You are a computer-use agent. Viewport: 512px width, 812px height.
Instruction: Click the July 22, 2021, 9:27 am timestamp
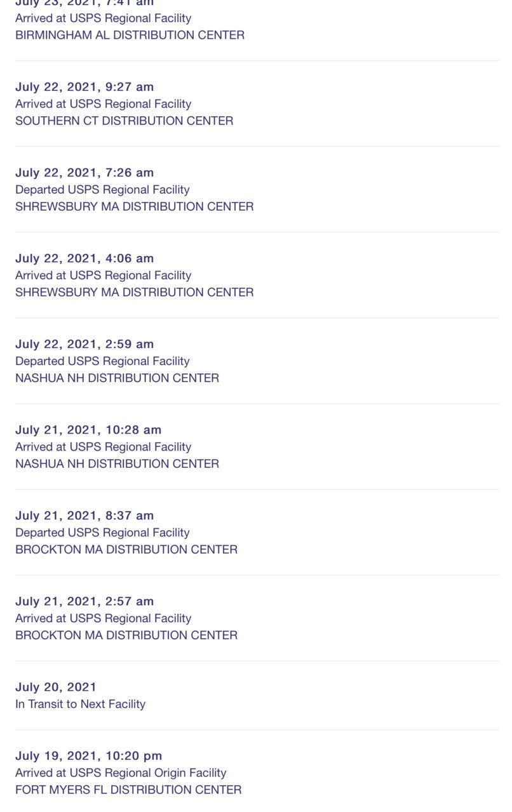tap(84, 86)
